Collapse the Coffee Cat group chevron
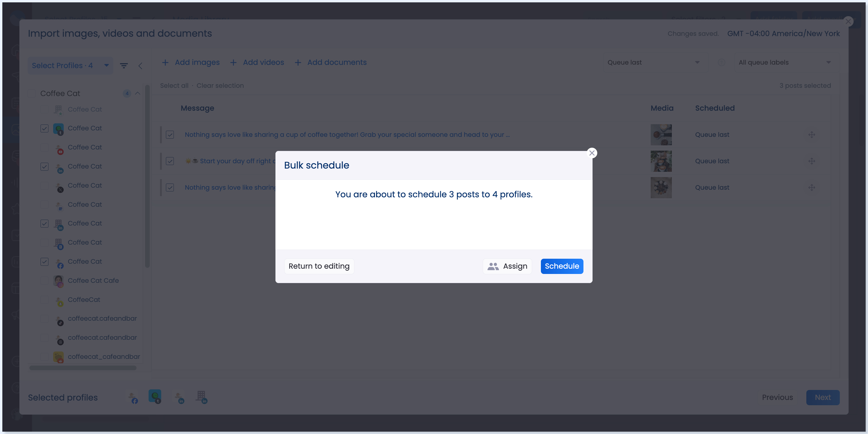Screen dimensions: 868x434 (x=137, y=93)
